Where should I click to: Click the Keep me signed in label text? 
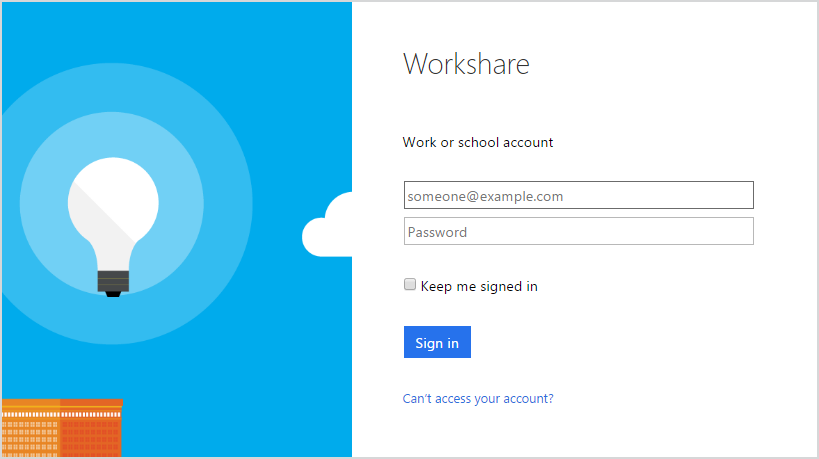(479, 286)
